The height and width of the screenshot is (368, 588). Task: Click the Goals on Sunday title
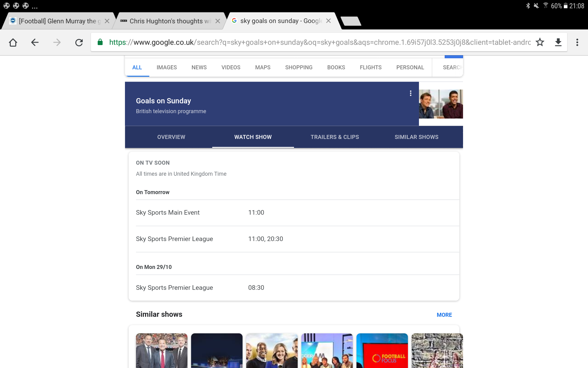[x=163, y=101]
